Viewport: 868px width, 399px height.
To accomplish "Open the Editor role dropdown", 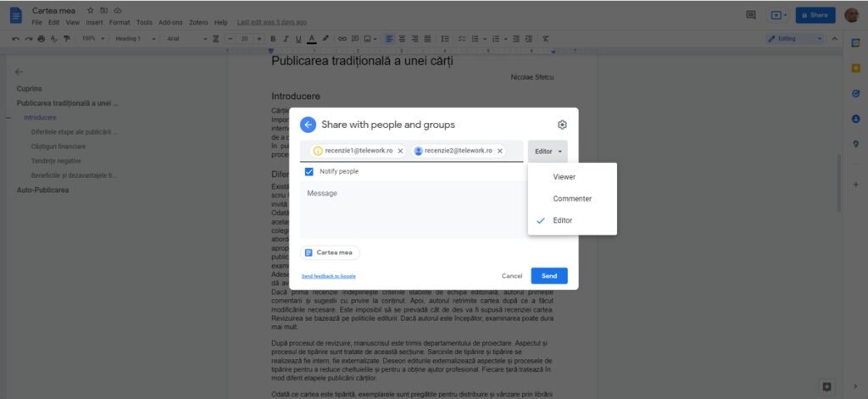I will 548,151.
